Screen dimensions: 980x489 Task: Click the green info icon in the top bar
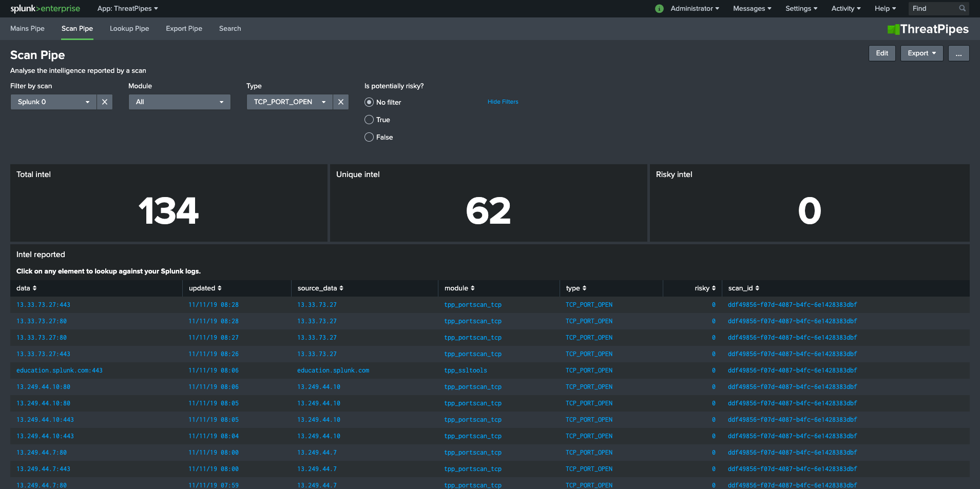coord(659,9)
